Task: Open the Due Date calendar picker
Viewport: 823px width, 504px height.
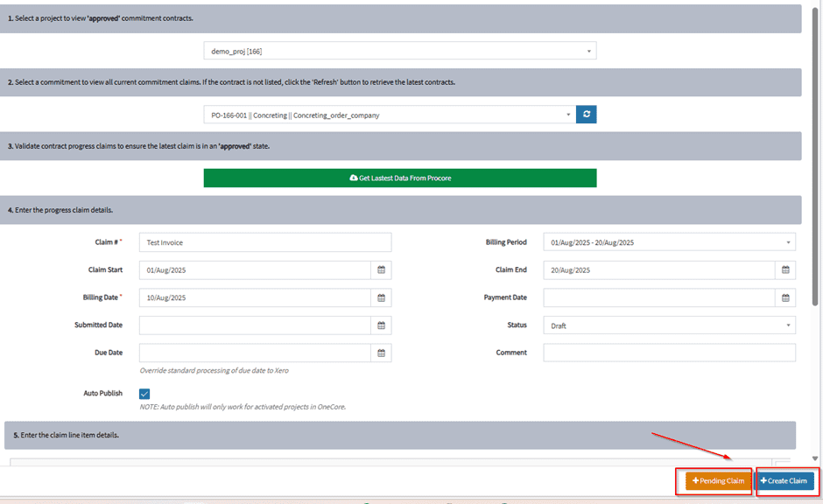Action: click(x=381, y=353)
